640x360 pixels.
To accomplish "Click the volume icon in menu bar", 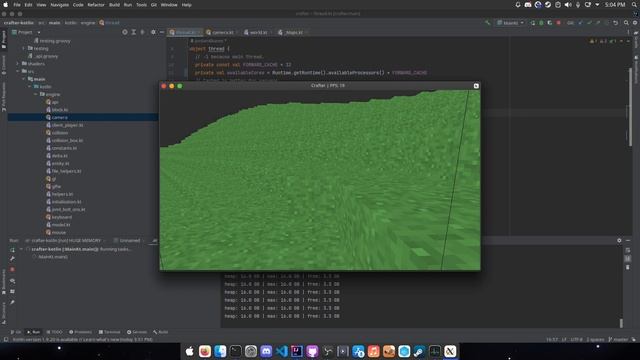I will tap(568, 5).
